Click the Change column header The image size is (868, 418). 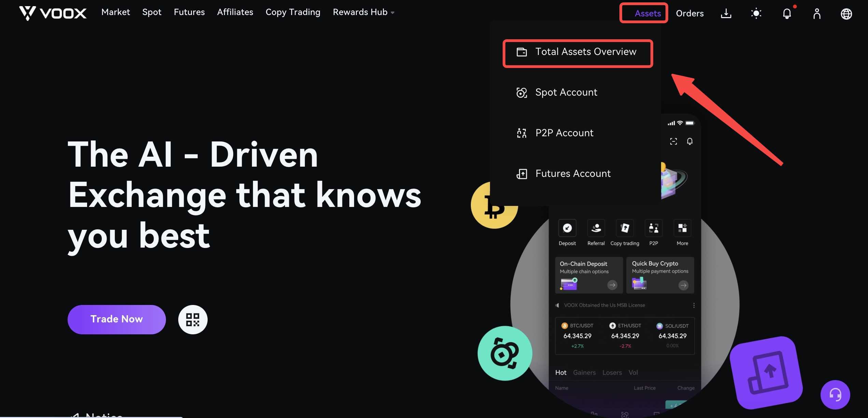pyautogui.click(x=686, y=388)
